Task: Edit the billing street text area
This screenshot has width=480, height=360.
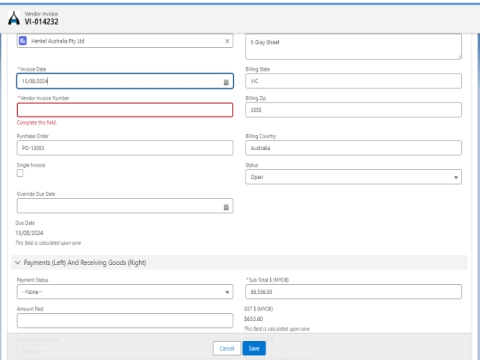Action: [354, 46]
